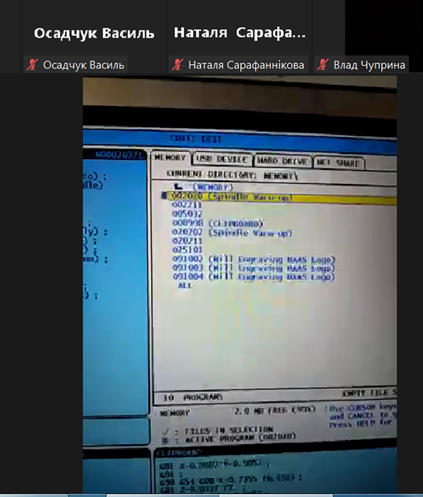
Task: Select the ALL entry below the programs
Action: point(185,285)
